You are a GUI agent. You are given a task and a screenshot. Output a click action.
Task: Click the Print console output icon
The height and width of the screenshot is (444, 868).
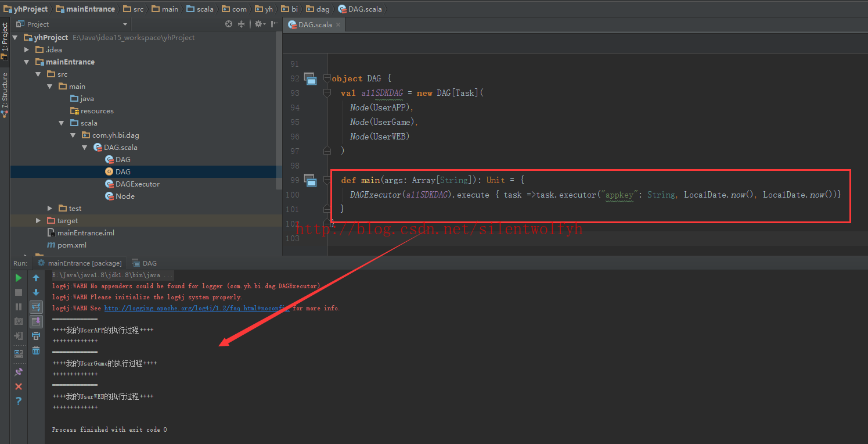[x=36, y=336]
